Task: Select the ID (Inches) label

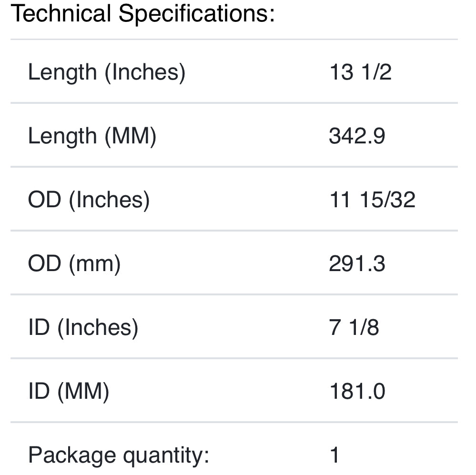Action: pos(83,327)
